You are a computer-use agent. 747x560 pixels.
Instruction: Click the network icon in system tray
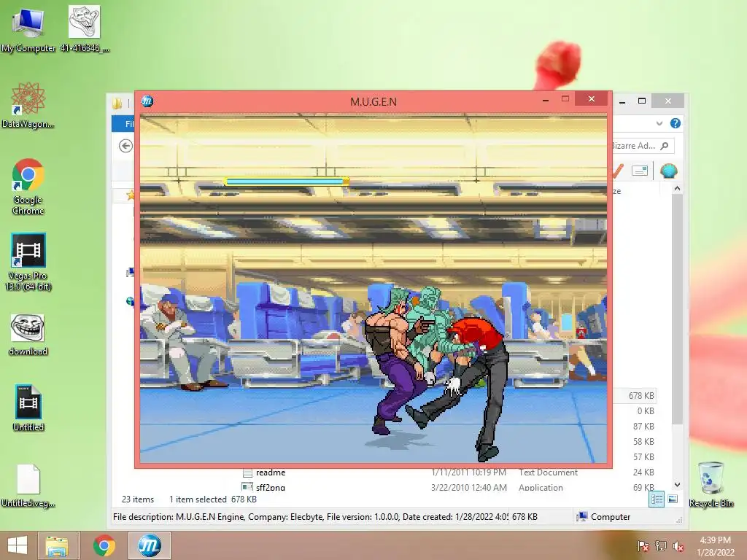660,546
